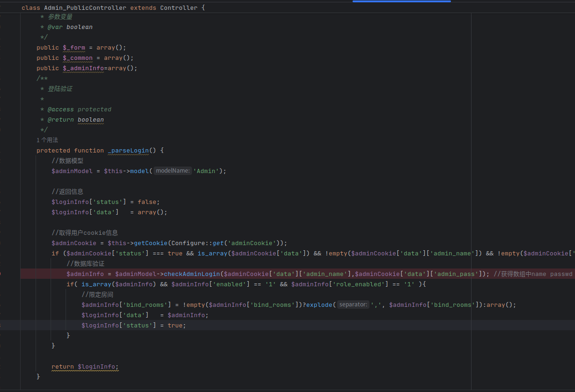Click the checkAdminLogin method call
The height and width of the screenshot is (392, 575).
[x=192, y=274]
